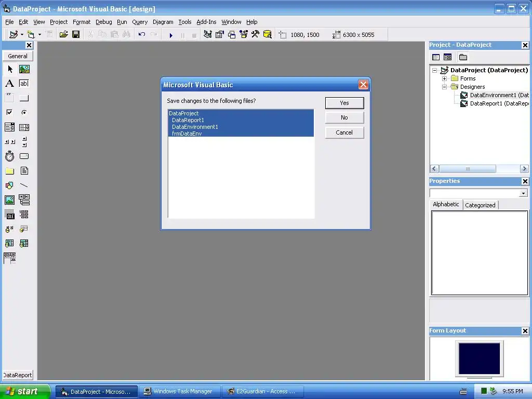
Task: Select the Shape tool in toolbox
Action: tap(10, 185)
